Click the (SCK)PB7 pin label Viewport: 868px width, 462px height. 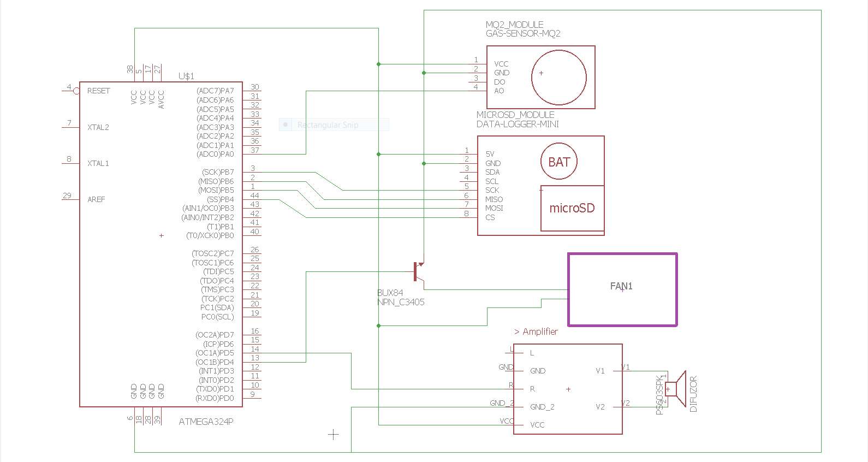[x=218, y=172]
